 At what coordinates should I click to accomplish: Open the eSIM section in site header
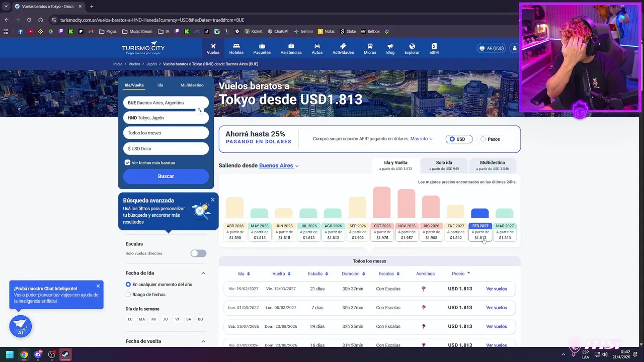[434, 49]
